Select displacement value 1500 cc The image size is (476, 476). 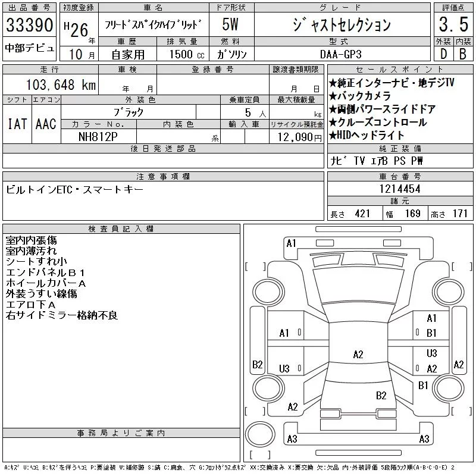(187, 54)
